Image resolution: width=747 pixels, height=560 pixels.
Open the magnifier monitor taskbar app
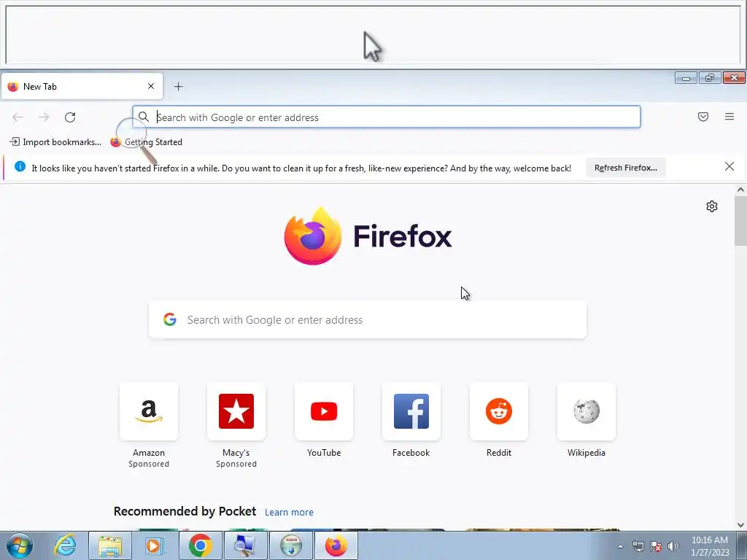pyautogui.click(x=245, y=545)
